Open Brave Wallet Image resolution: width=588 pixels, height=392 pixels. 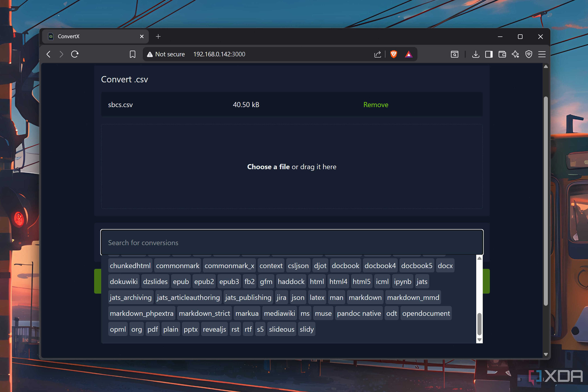[x=502, y=54]
